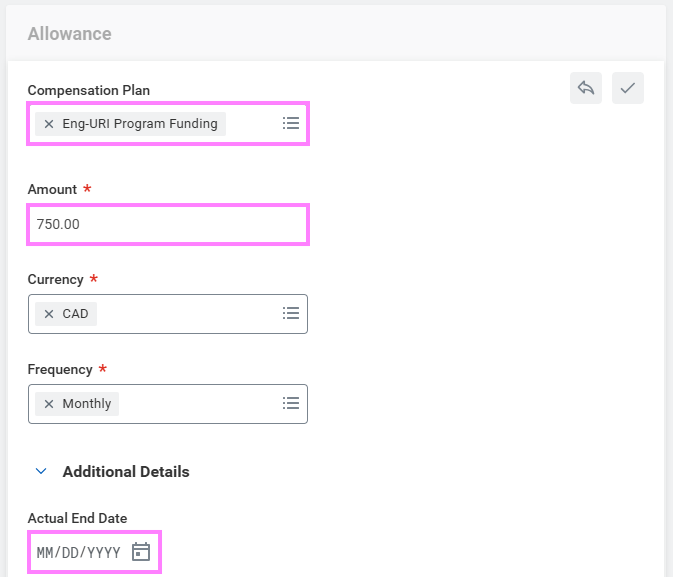Open the Currency prompt list icon

pyautogui.click(x=291, y=313)
